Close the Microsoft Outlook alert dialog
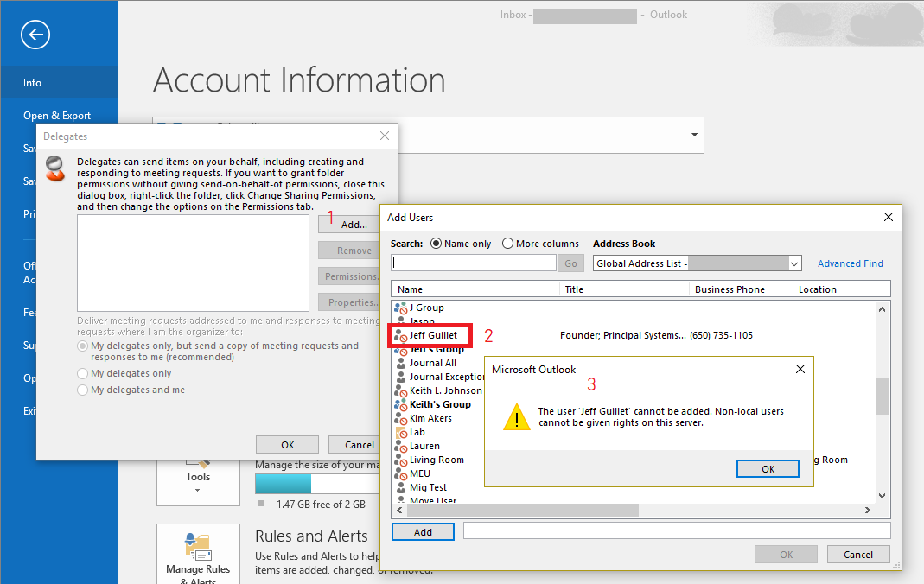The image size is (924, 584). [x=800, y=369]
